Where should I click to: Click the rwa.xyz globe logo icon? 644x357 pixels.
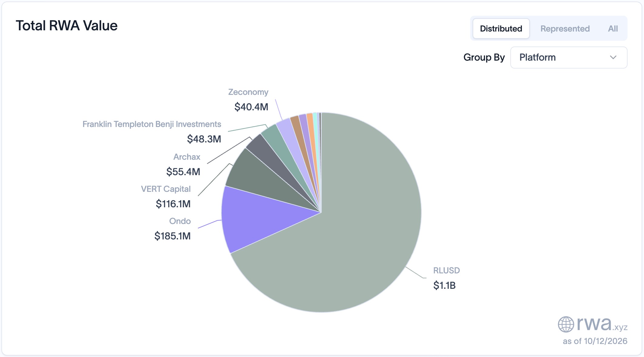[x=566, y=324]
